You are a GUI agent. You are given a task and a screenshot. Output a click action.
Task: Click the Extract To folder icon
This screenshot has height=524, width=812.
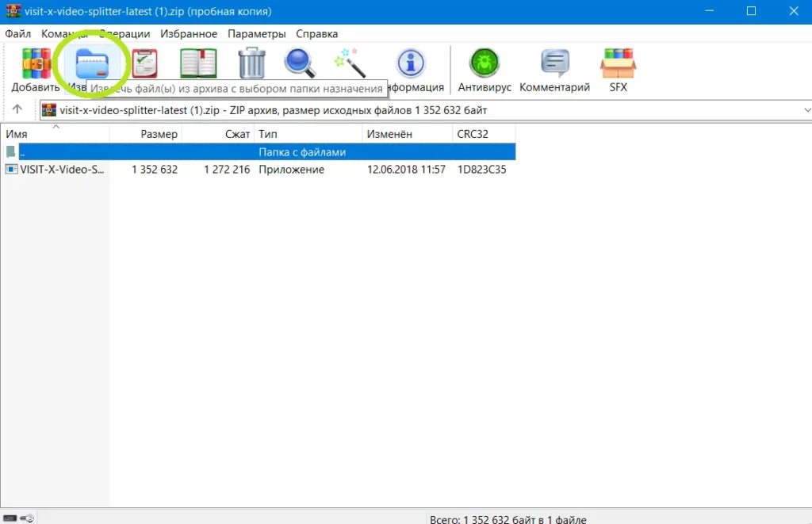pyautogui.click(x=92, y=63)
